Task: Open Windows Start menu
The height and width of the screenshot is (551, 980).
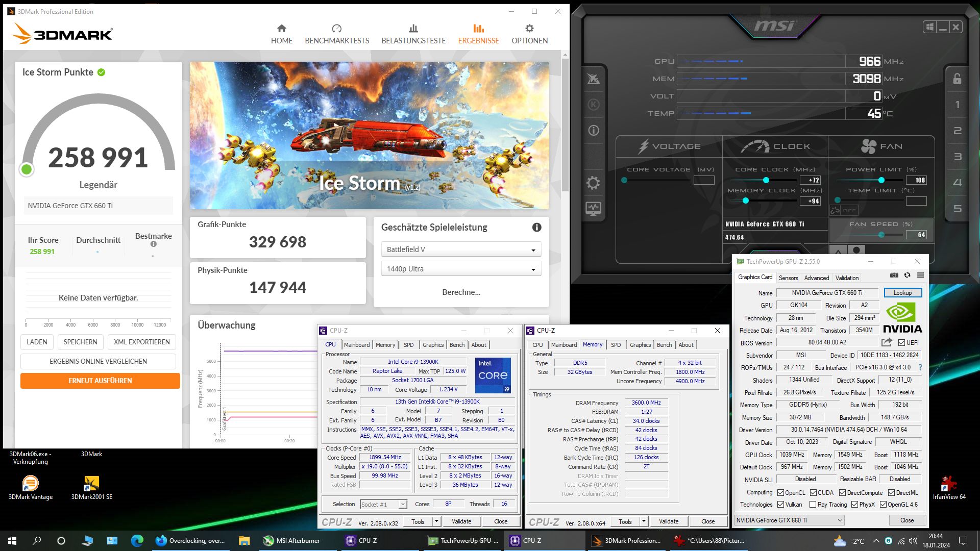Action: pyautogui.click(x=12, y=541)
